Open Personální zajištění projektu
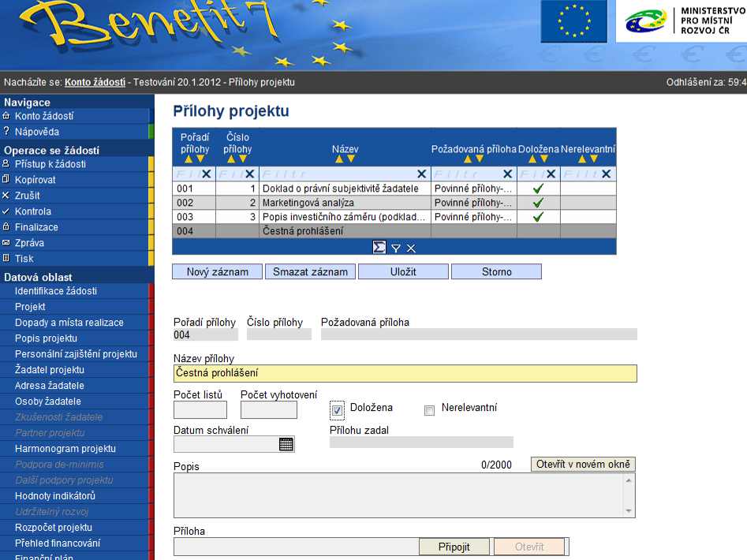This screenshot has height=560, width=747. click(76, 354)
